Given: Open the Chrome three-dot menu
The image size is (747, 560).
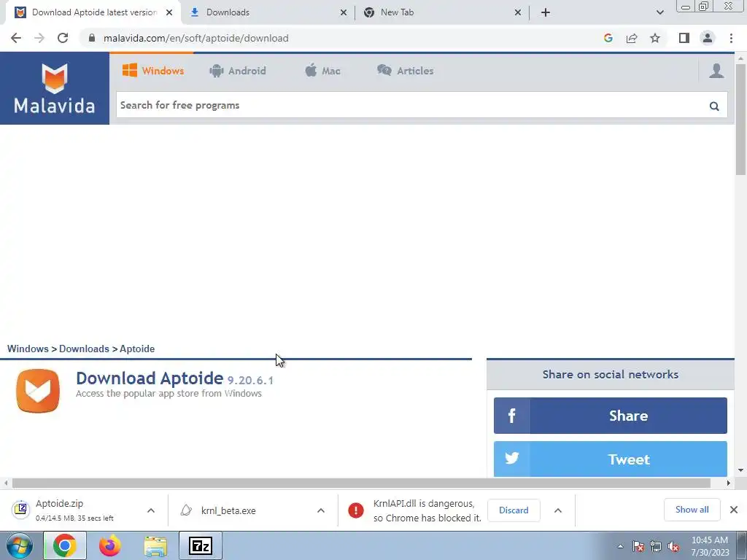Looking at the screenshot, I should coord(731,38).
